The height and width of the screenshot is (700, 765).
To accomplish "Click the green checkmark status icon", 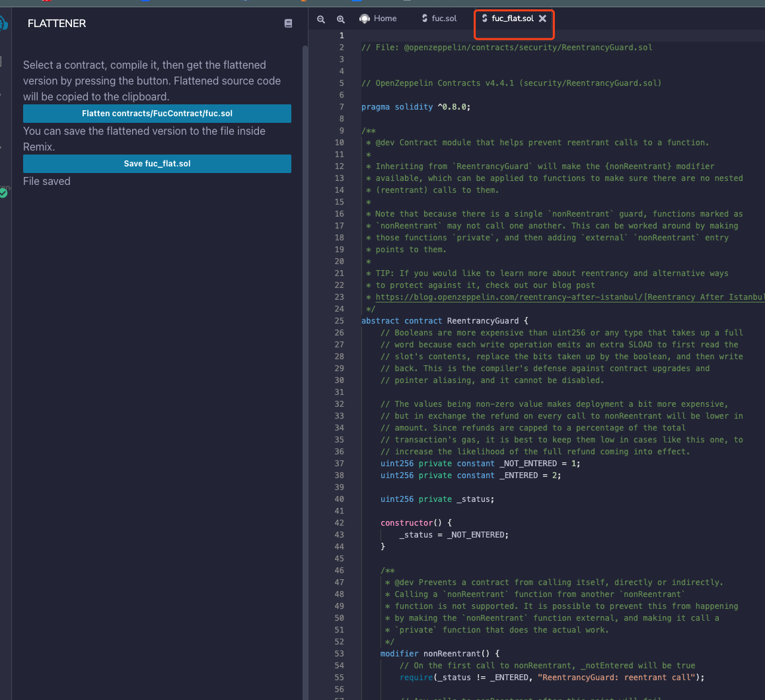I will point(3,193).
